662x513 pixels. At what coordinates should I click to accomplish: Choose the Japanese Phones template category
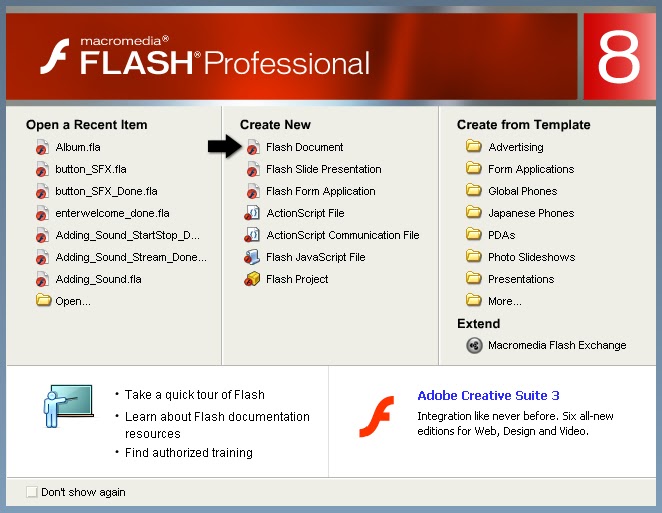tap(531, 213)
